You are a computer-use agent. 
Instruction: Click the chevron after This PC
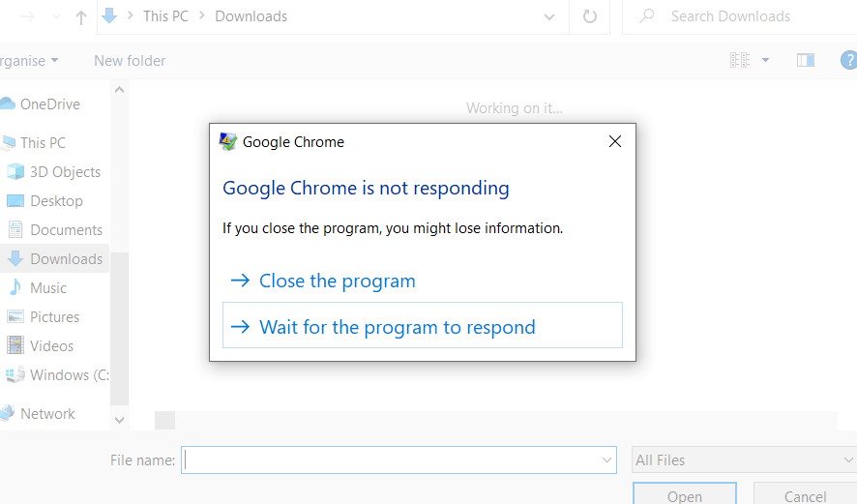point(202,15)
